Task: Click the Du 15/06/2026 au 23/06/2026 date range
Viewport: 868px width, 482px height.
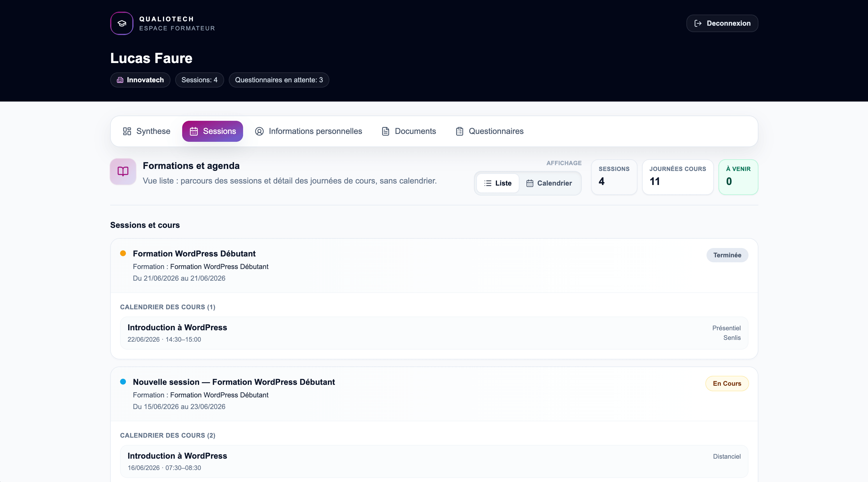Action: tap(179, 406)
